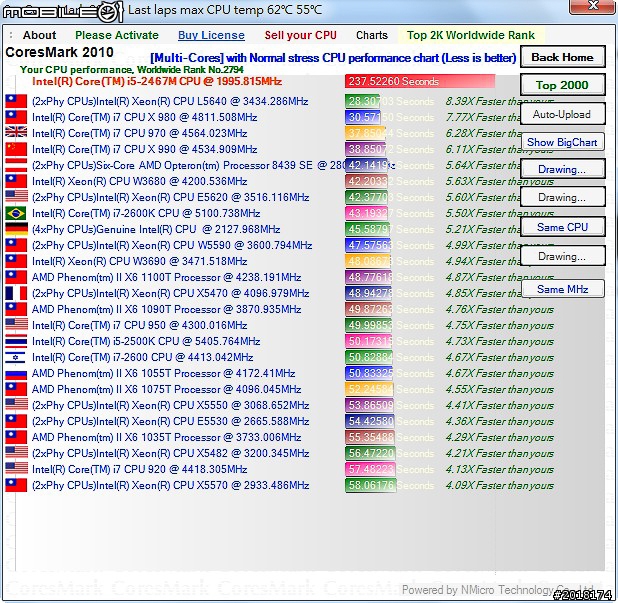Select Please Activate menu item
The image size is (618, 603).
[x=117, y=35]
